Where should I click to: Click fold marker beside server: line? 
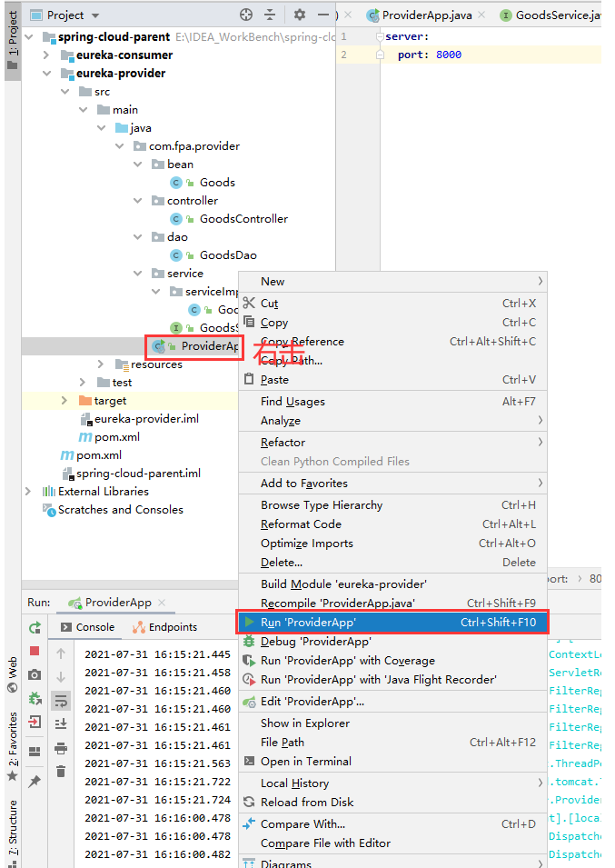[380, 37]
